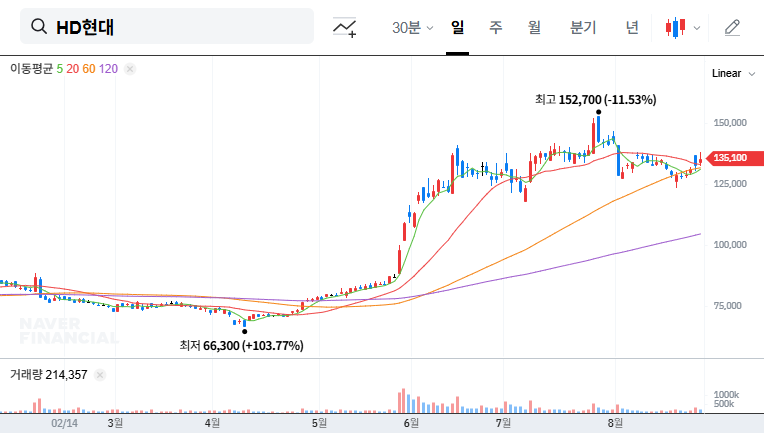Click the candlestick chart type icon
This screenshot has width=764, height=433.
click(x=675, y=28)
